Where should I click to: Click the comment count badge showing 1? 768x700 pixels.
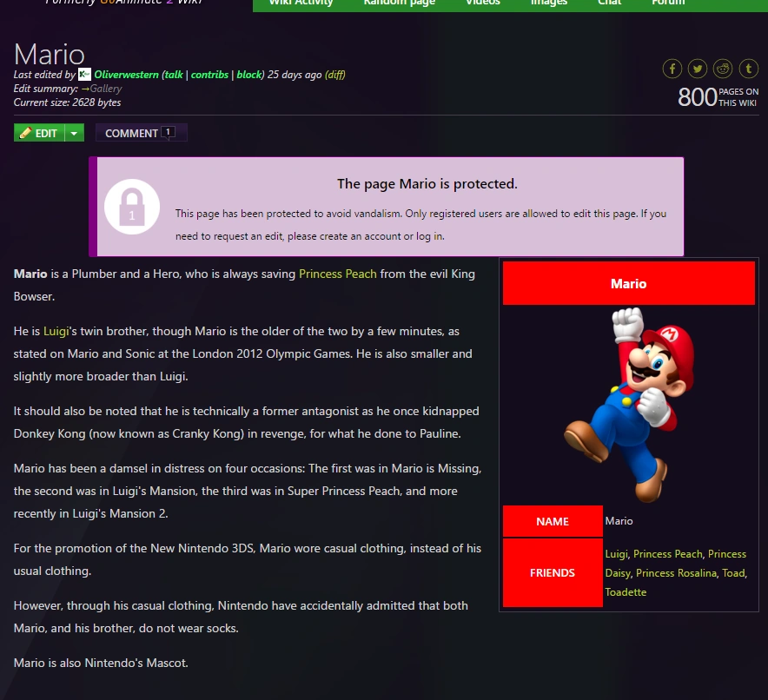(168, 132)
